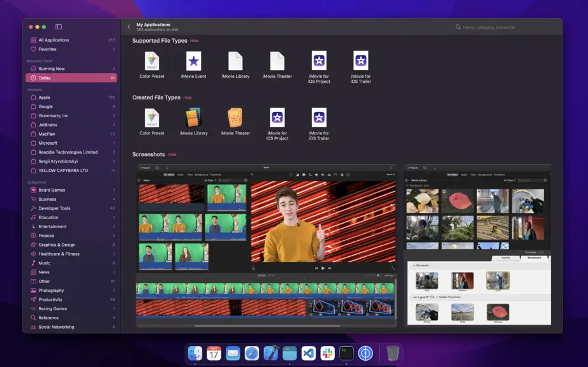Open Safari from the dock
The height and width of the screenshot is (367, 588).
(252, 353)
